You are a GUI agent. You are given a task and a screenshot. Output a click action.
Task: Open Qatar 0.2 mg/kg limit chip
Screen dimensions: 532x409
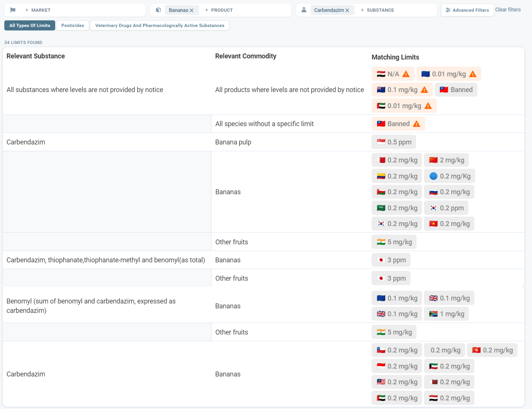449,382
